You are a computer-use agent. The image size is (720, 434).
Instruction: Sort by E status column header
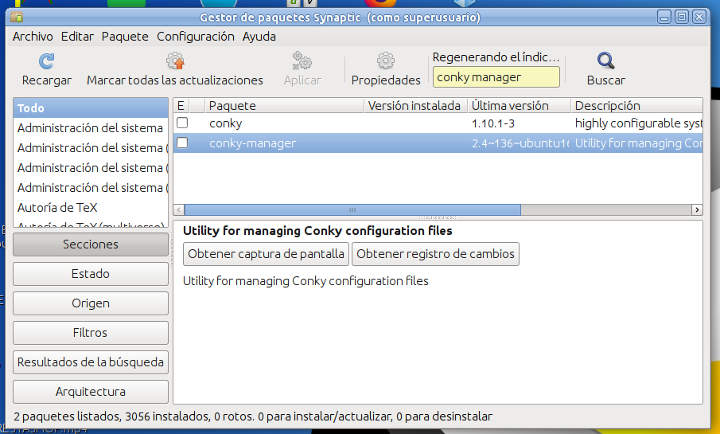point(181,106)
